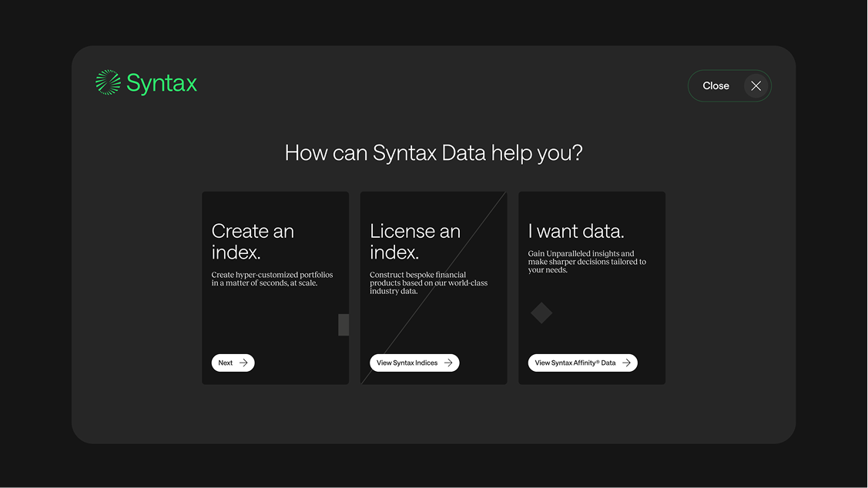Open View Syntax Indices
The height and width of the screenshot is (488, 868).
[407, 363]
